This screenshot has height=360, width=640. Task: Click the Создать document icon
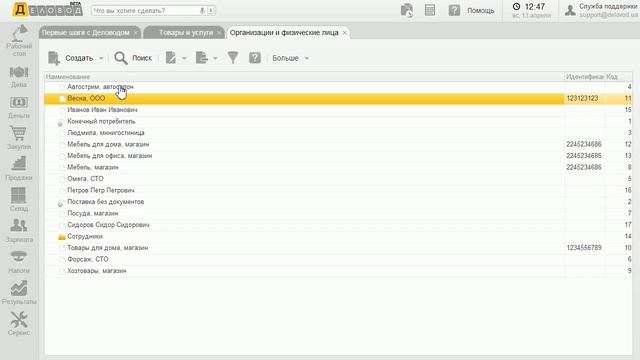point(54,58)
